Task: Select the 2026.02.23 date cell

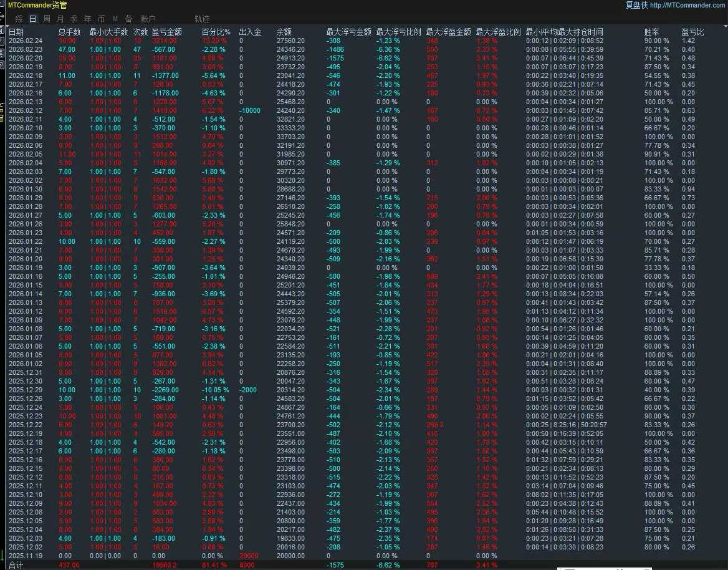Action: click(25, 49)
